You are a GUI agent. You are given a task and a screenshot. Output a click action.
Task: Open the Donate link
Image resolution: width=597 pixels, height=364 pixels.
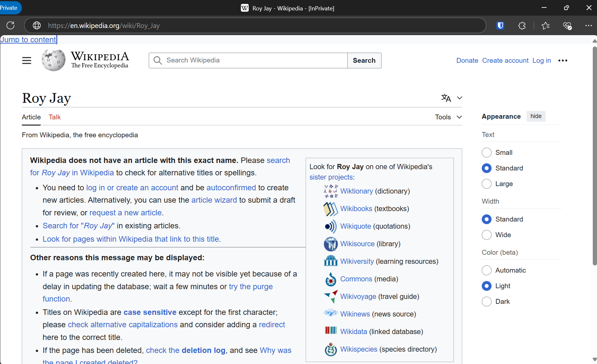(x=467, y=61)
